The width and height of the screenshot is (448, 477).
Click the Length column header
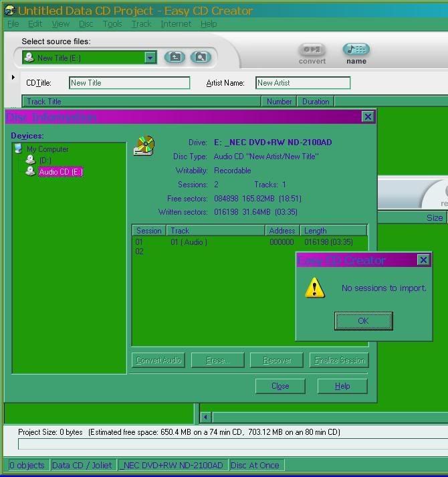click(x=334, y=231)
